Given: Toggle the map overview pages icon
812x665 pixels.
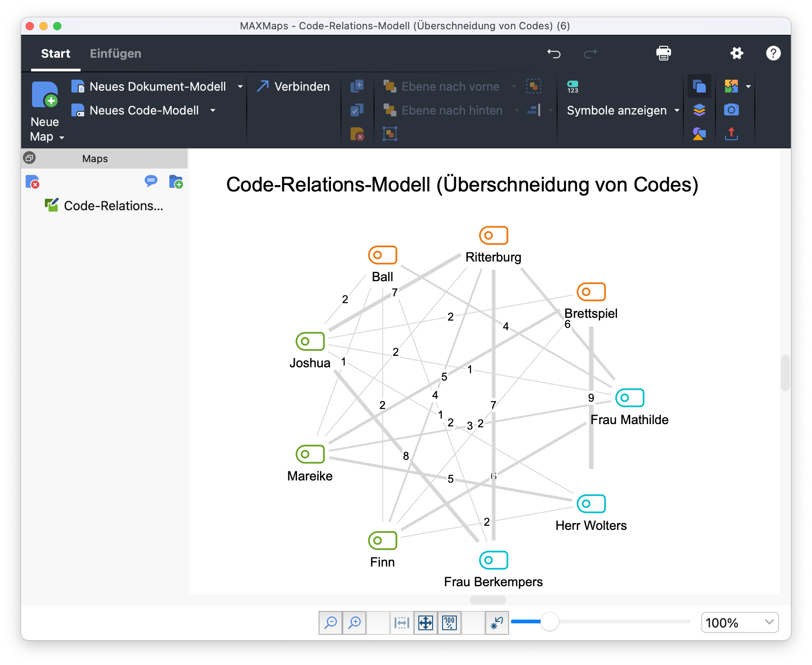Looking at the screenshot, I should click(x=699, y=86).
